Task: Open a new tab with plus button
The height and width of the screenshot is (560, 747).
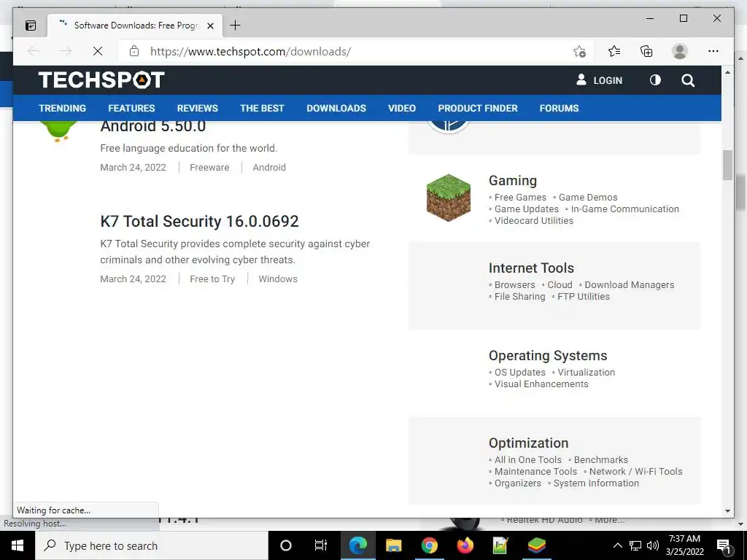Action: pyautogui.click(x=236, y=26)
